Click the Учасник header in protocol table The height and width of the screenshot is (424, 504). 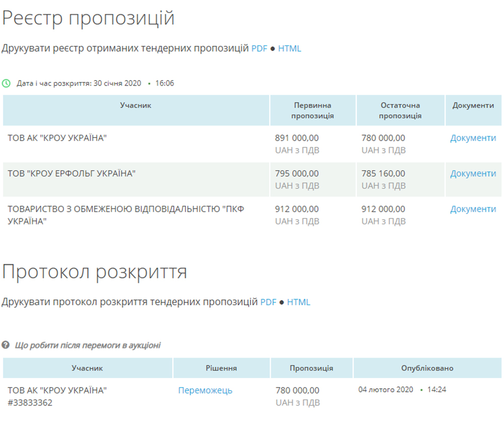coord(87,368)
